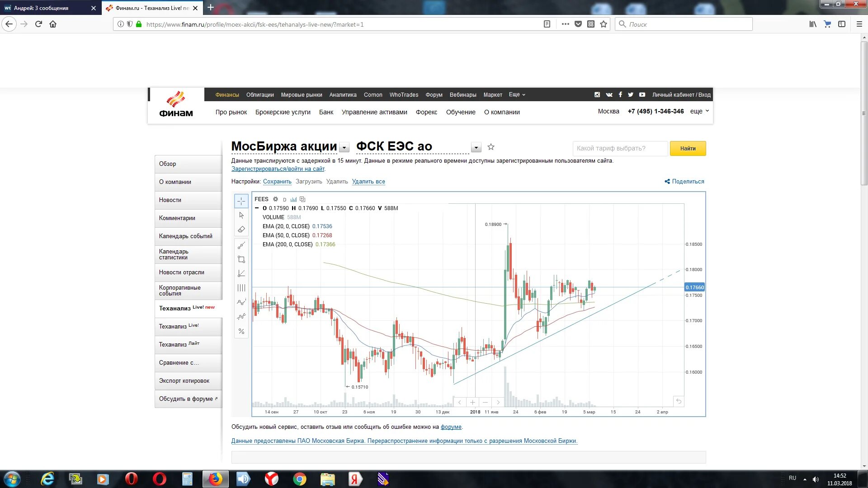Reload page with Firefox refresh button

coord(38,24)
